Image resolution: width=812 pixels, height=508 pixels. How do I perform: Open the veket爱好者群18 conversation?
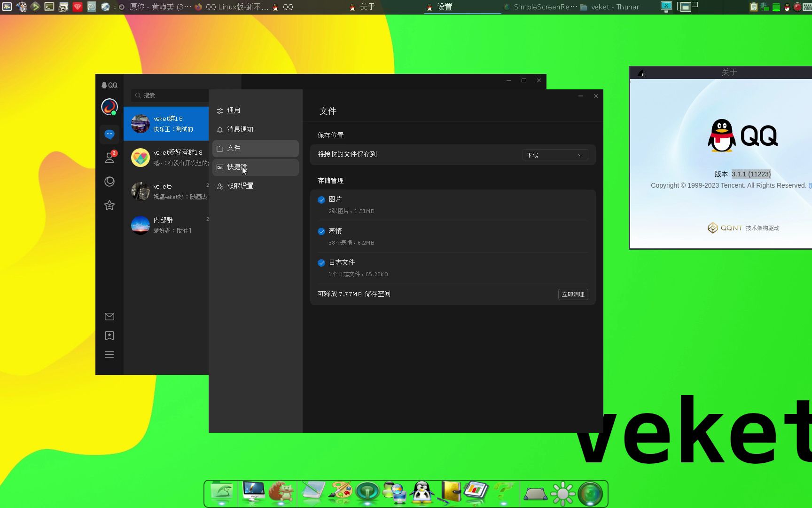166,158
